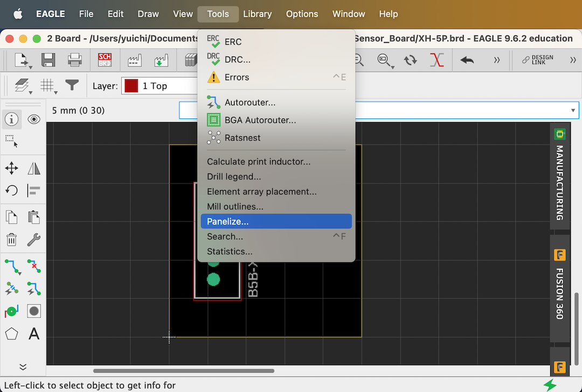
Task: Choose ERC from Tools menu
Action: [276, 41]
